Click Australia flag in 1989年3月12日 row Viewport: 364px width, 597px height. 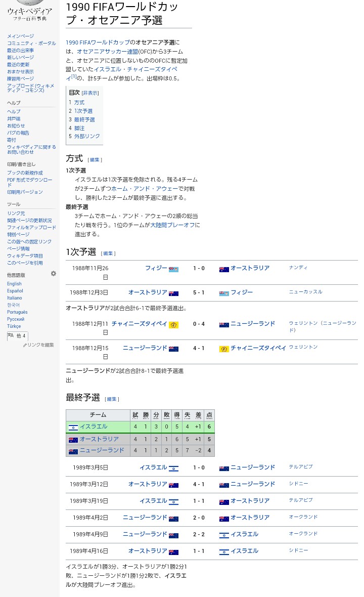pos(173,486)
